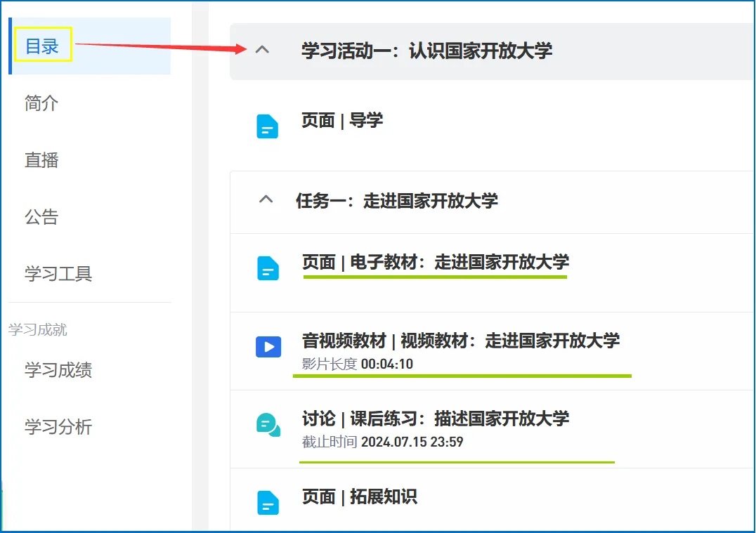Open 课后练习：描述国家开放大学 discussion

[436, 419]
